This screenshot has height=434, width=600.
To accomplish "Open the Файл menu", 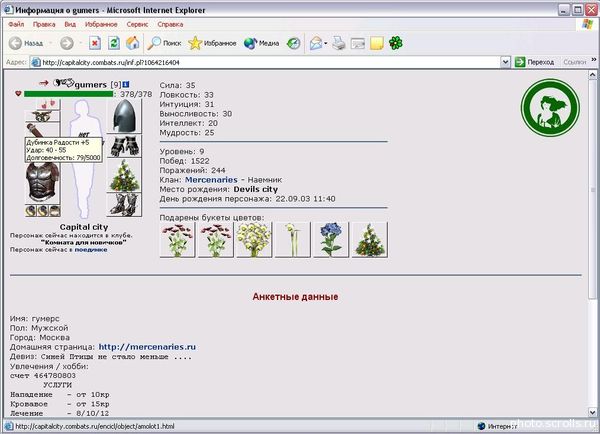I will pos(16,24).
